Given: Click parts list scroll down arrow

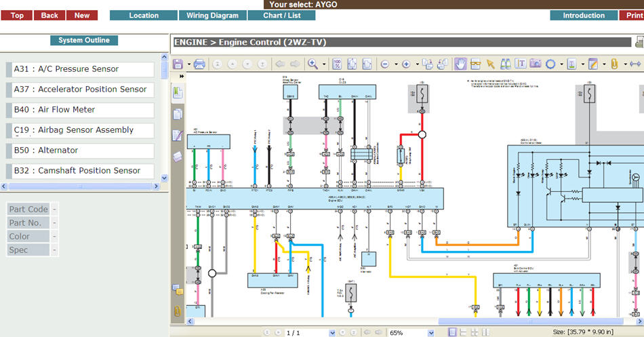Looking at the screenshot, I should coord(164,178).
